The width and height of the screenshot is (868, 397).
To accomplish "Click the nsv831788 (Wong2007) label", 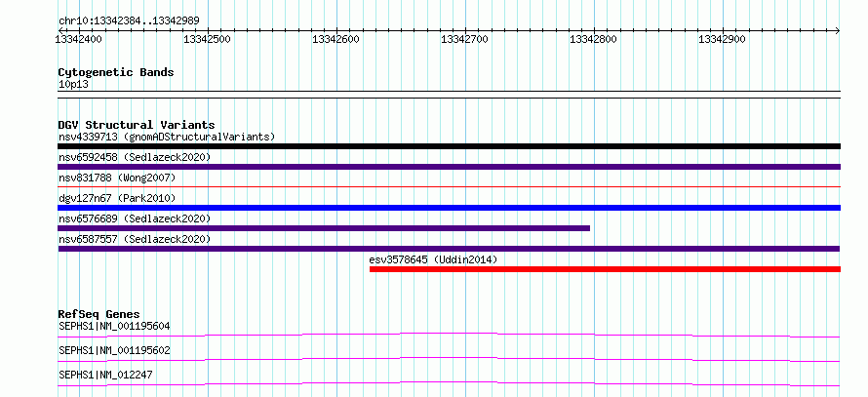I will click(x=117, y=178).
